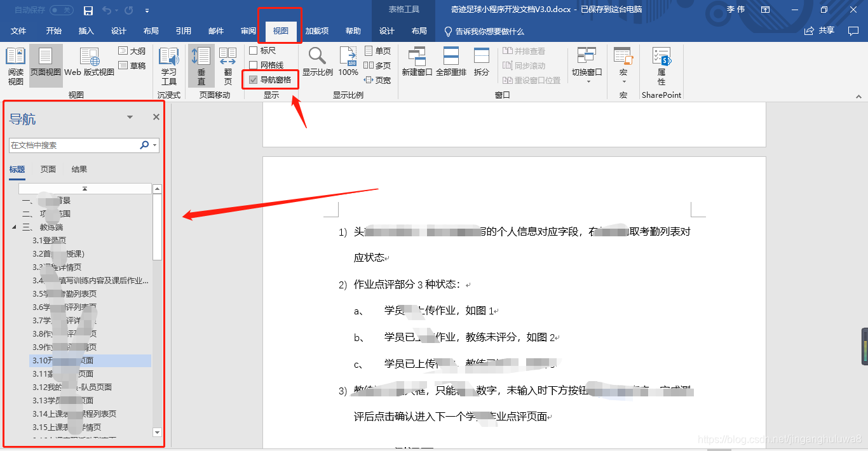Switch to the 审阅 ribbon tab
This screenshot has height=451, width=868.
pyautogui.click(x=248, y=31)
